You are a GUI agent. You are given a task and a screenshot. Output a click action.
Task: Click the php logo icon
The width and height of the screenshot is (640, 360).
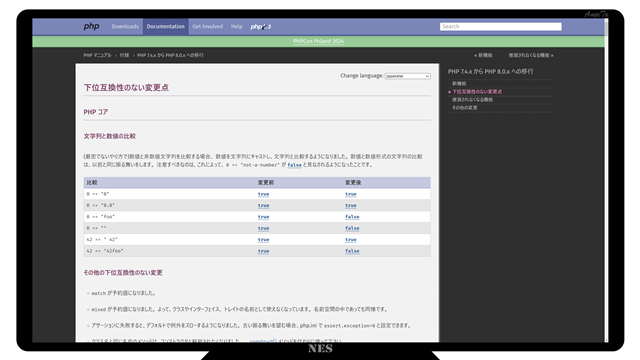point(91,27)
